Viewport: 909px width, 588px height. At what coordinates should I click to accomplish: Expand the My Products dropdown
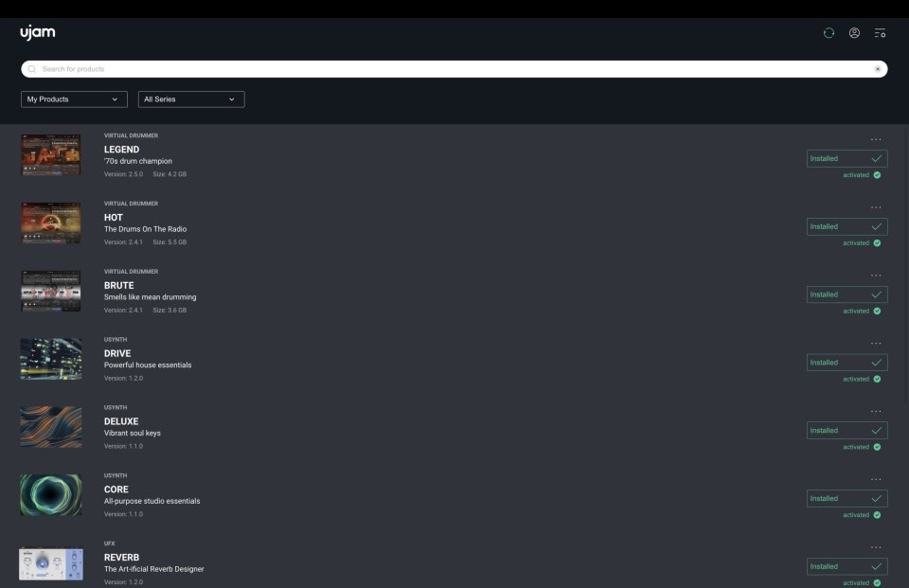point(74,99)
